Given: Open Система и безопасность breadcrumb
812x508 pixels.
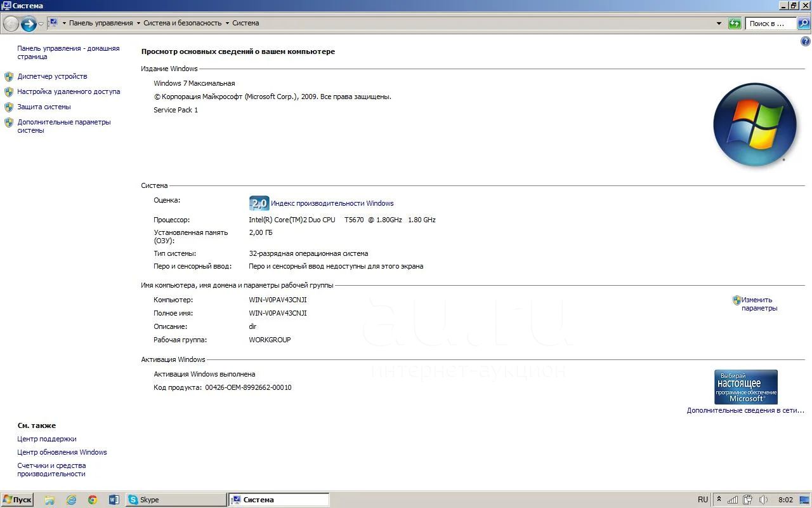Looking at the screenshot, I should (183, 23).
